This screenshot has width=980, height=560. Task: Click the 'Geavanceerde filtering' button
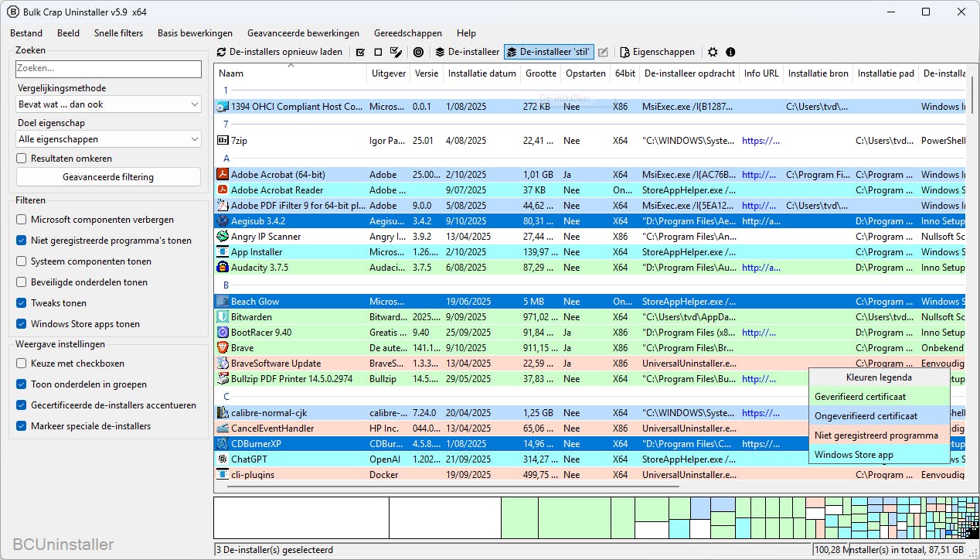point(108,177)
